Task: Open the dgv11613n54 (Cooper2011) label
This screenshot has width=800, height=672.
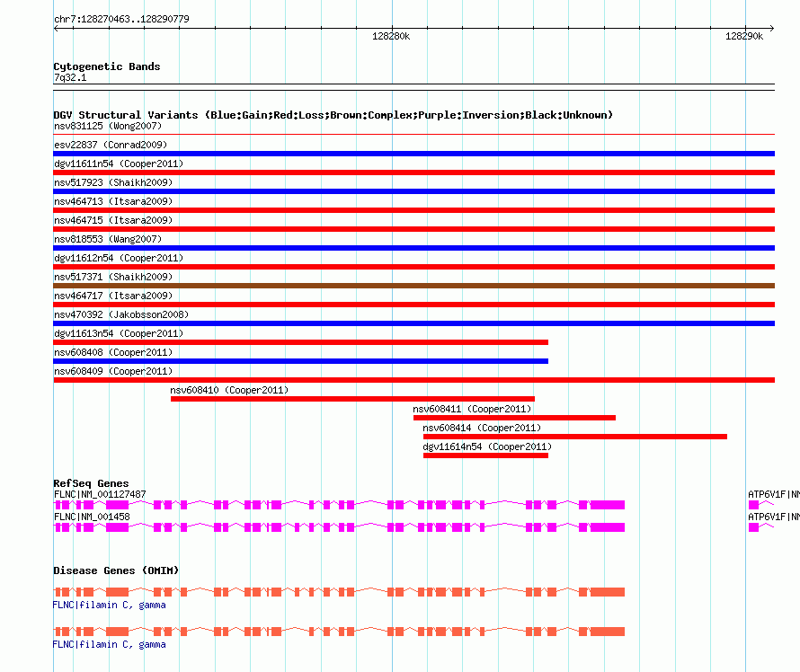Action: coord(119,333)
